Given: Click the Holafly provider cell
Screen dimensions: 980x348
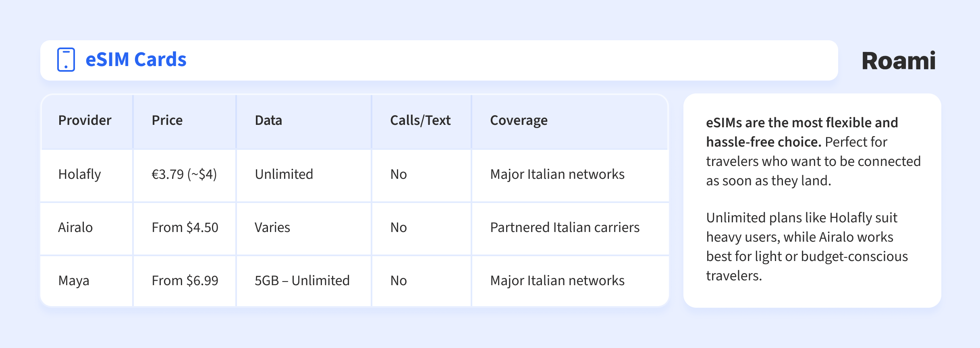Looking at the screenshot, I should (79, 174).
